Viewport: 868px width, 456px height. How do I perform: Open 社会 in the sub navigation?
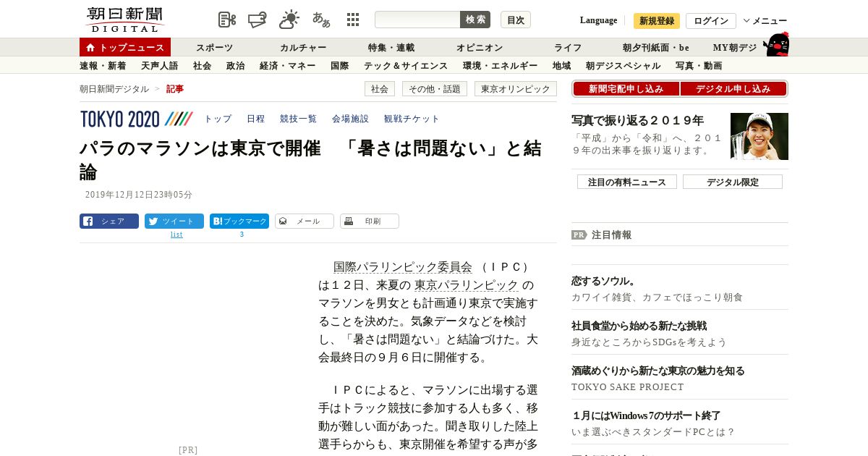click(x=203, y=65)
